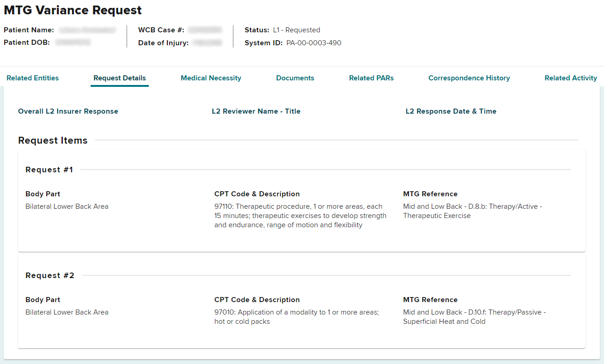604x364 pixels.
Task: View the Correspondence History tab
Action: pyautogui.click(x=469, y=78)
